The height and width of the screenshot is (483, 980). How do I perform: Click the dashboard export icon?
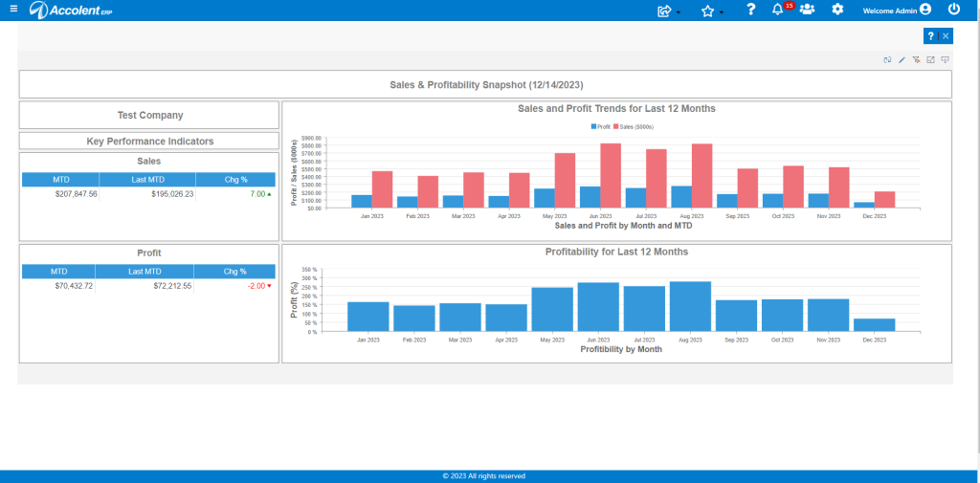(930, 60)
